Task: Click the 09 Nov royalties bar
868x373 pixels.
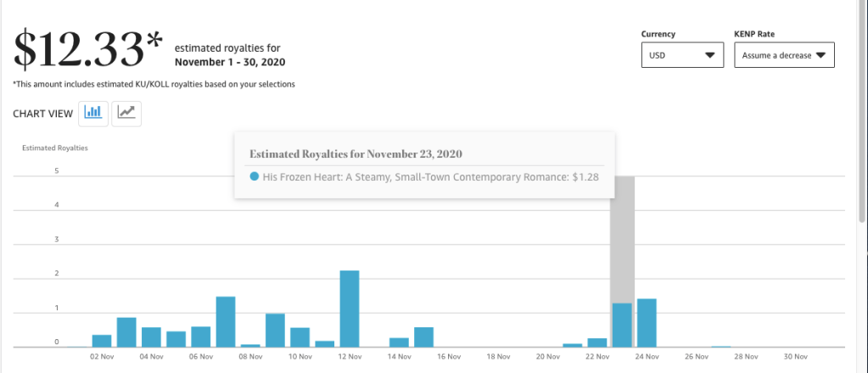Action: click(275, 330)
